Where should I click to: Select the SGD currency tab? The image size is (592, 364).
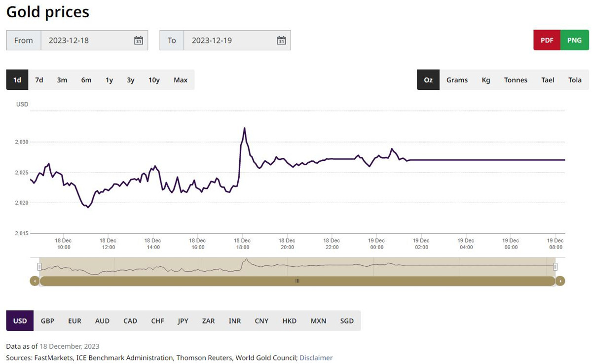347,321
